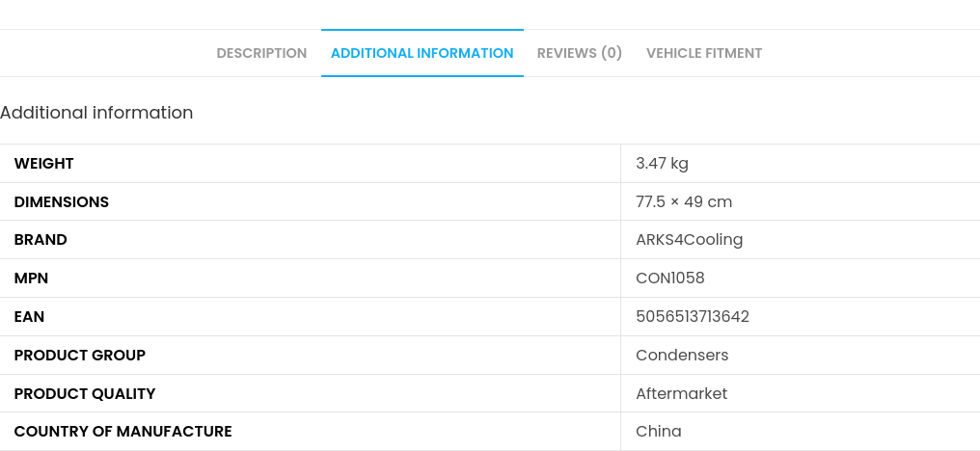Click the Weight row label
Image resolution: width=980 pixels, height=451 pixels.
[44, 164]
